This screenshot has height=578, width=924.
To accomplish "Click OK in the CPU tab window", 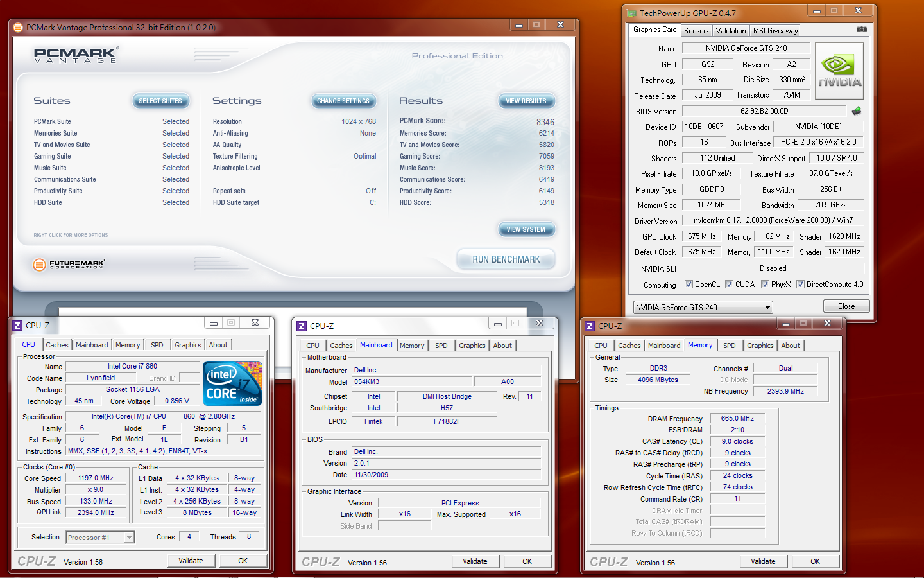I will coord(243,561).
